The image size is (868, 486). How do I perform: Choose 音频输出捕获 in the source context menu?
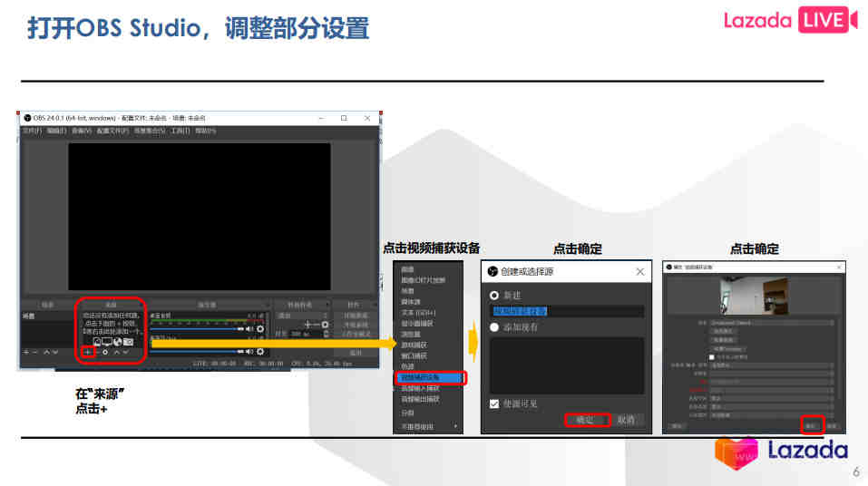click(420, 399)
